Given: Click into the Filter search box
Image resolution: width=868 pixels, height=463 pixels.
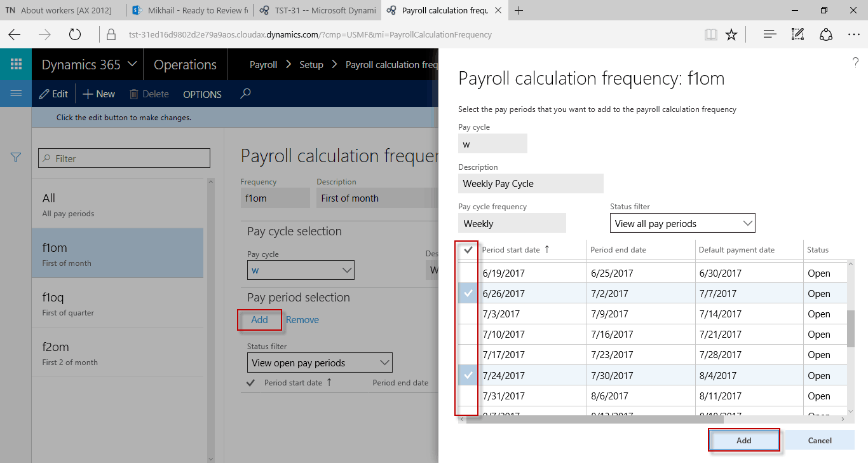Looking at the screenshot, I should click(125, 158).
